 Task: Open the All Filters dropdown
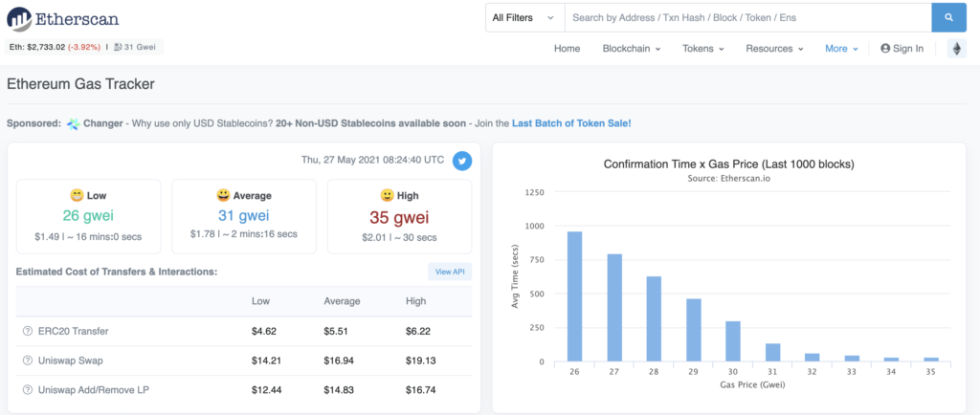click(525, 17)
